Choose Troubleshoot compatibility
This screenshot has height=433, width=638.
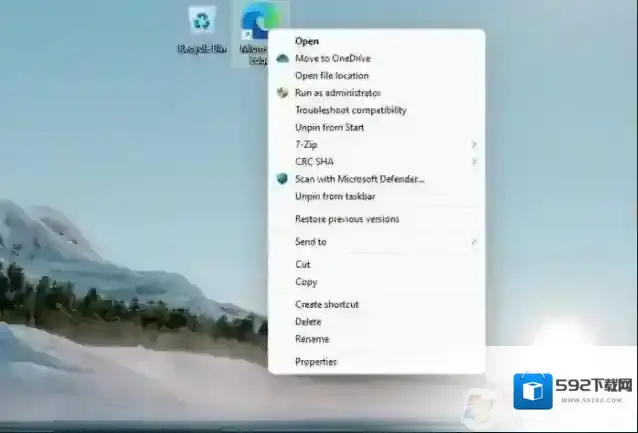point(350,110)
